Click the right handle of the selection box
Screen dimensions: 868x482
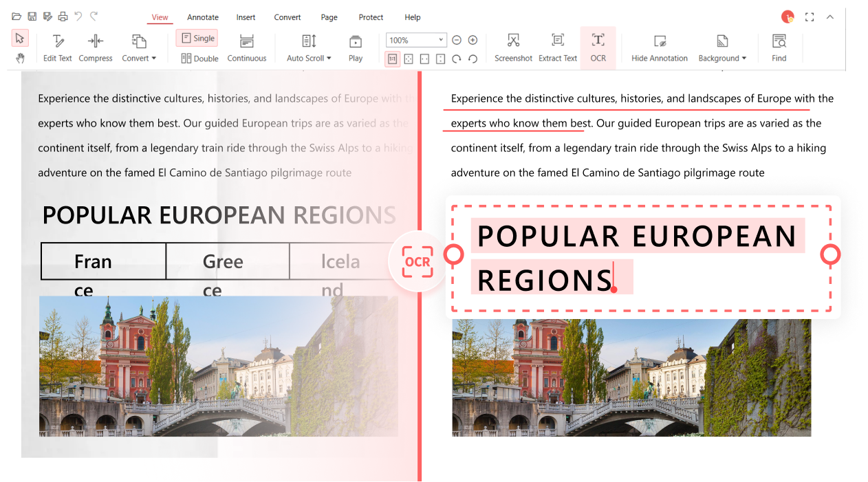tap(830, 255)
